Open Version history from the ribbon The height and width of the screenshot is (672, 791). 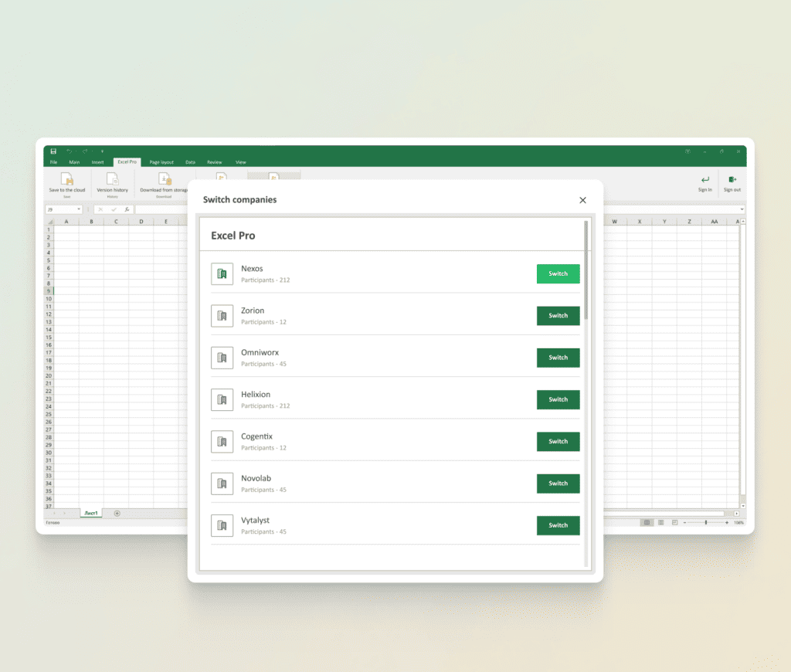click(112, 179)
